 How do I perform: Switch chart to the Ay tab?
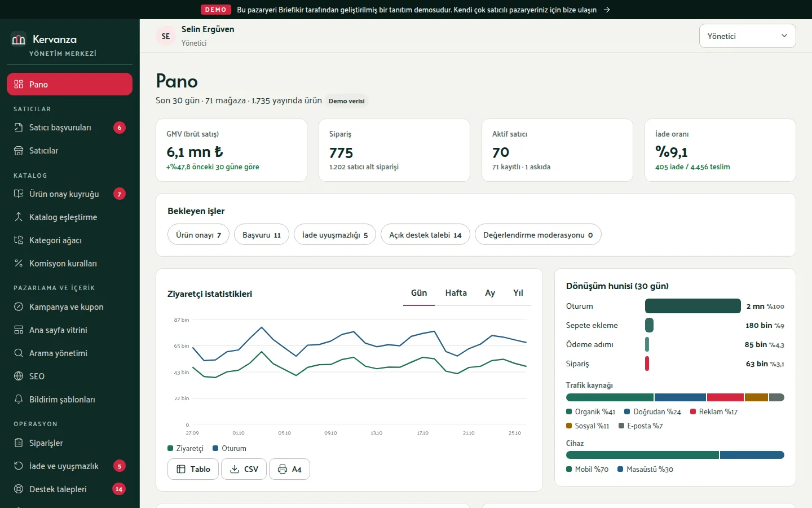pyautogui.click(x=490, y=293)
